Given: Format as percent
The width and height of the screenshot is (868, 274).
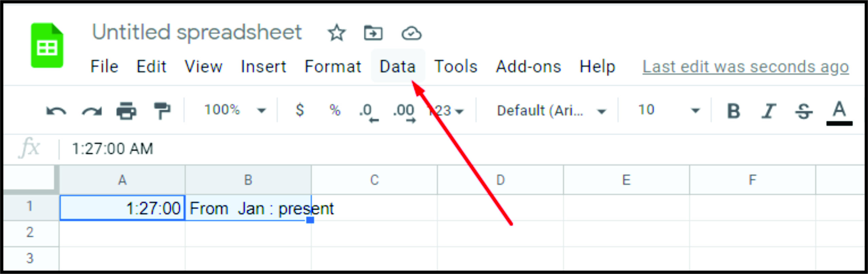Looking at the screenshot, I should (335, 110).
